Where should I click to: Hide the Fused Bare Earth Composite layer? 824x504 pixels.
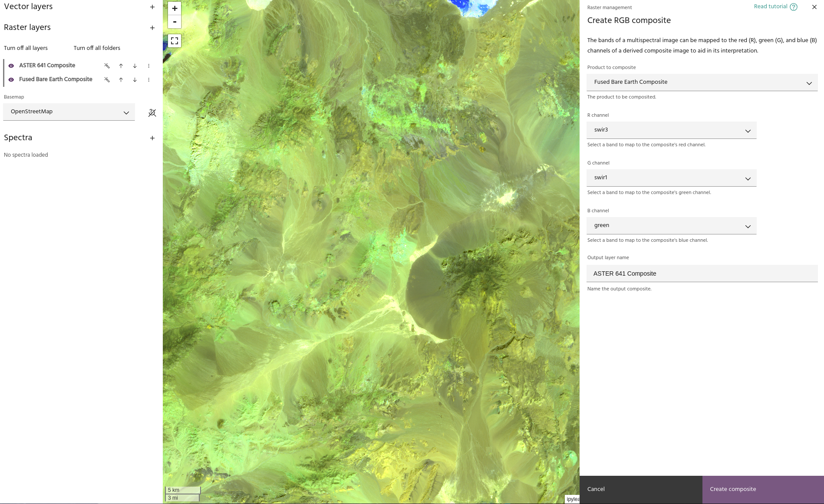pos(11,80)
